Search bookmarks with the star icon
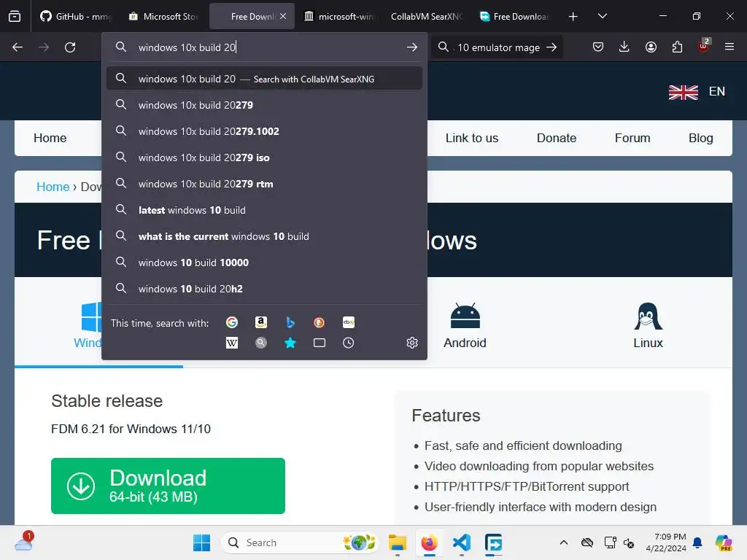This screenshot has height=560, width=747. pos(290,343)
